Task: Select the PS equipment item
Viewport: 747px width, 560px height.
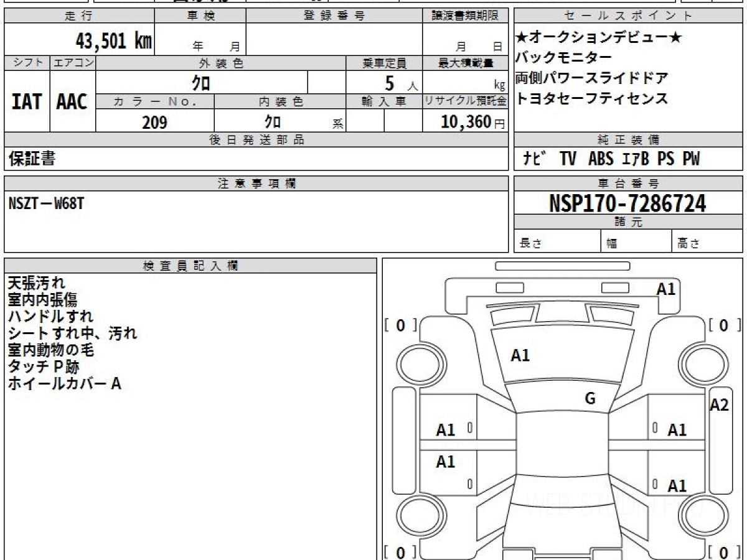Action: pos(665,159)
